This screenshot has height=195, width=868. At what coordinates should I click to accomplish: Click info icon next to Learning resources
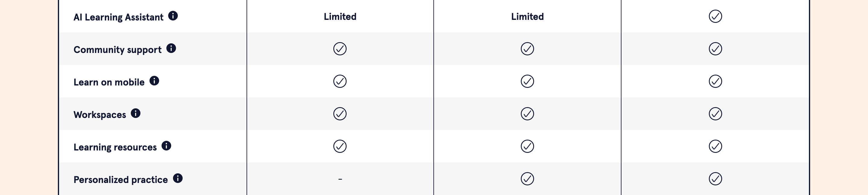click(166, 146)
